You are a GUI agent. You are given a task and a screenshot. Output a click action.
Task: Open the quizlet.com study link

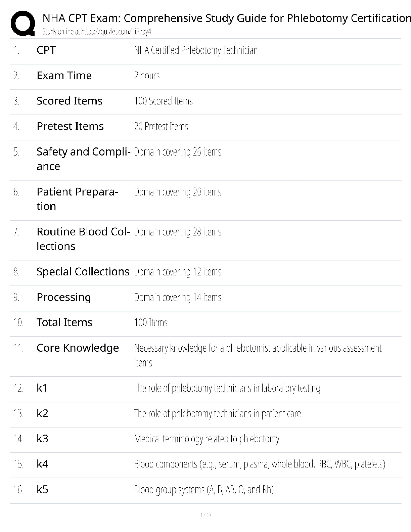click(x=116, y=32)
